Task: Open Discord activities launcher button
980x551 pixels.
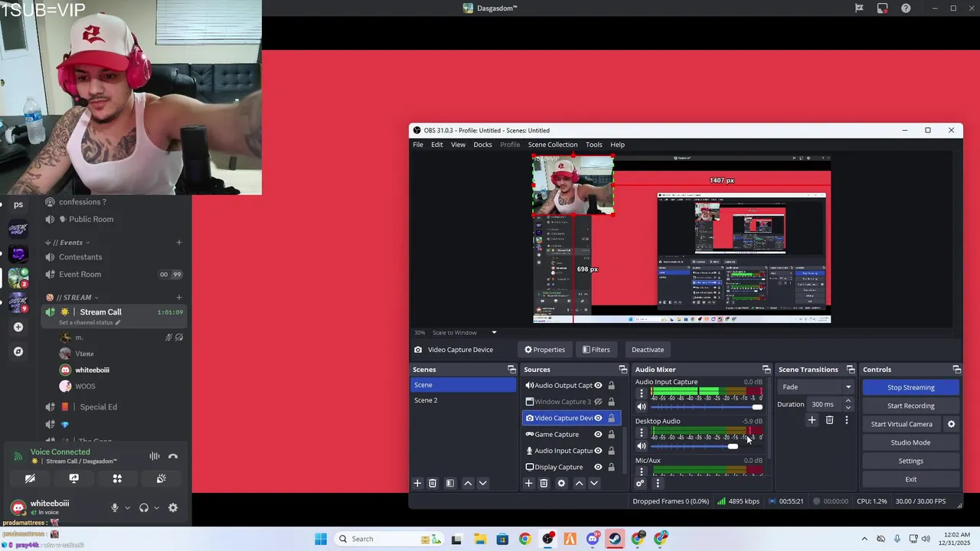Action: [x=117, y=478]
